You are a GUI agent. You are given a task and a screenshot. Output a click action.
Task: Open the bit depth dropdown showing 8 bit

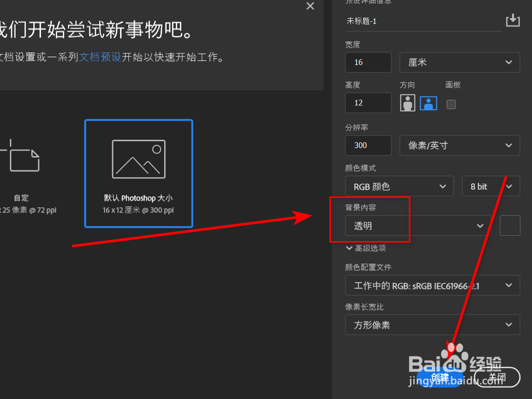coord(490,186)
